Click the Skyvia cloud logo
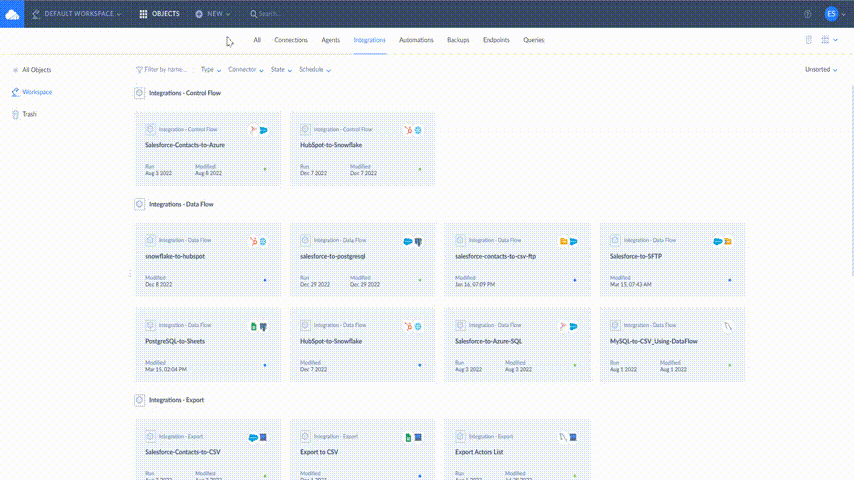The image size is (854, 480). click(x=12, y=14)
